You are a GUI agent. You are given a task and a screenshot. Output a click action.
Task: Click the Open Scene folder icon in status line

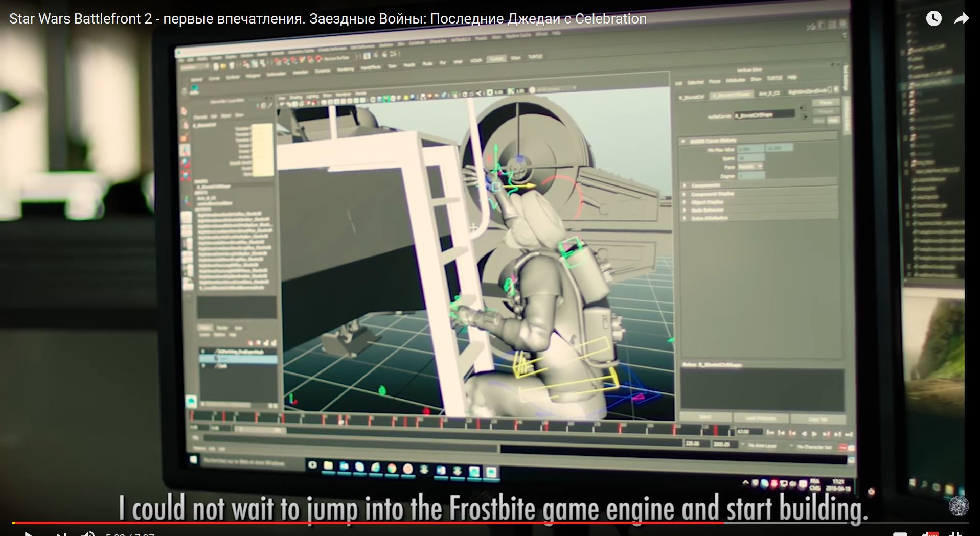223,66
